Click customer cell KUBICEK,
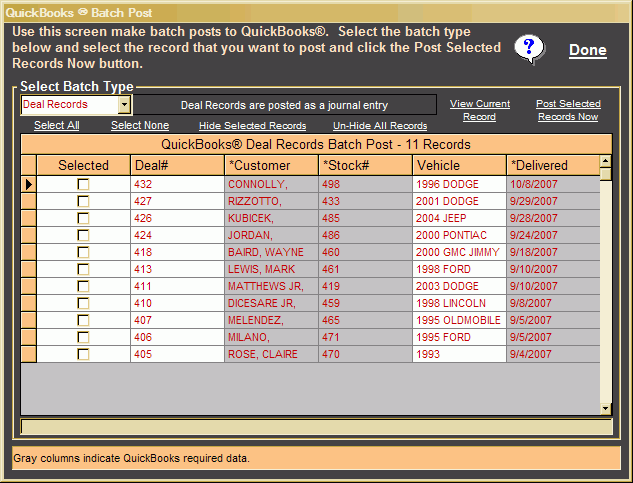 click(271, 218)
